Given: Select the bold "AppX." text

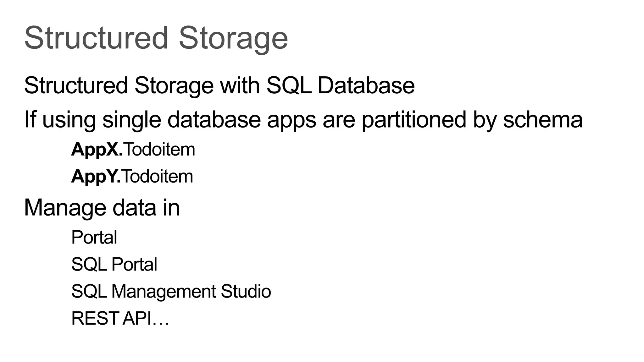Looking at the screenshot, I should coord(97,150).
